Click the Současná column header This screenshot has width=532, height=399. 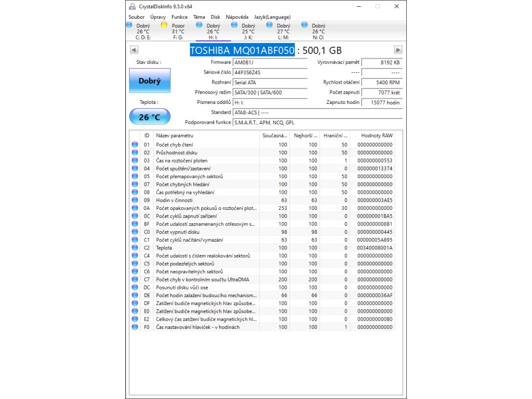(x=274, y=136)
